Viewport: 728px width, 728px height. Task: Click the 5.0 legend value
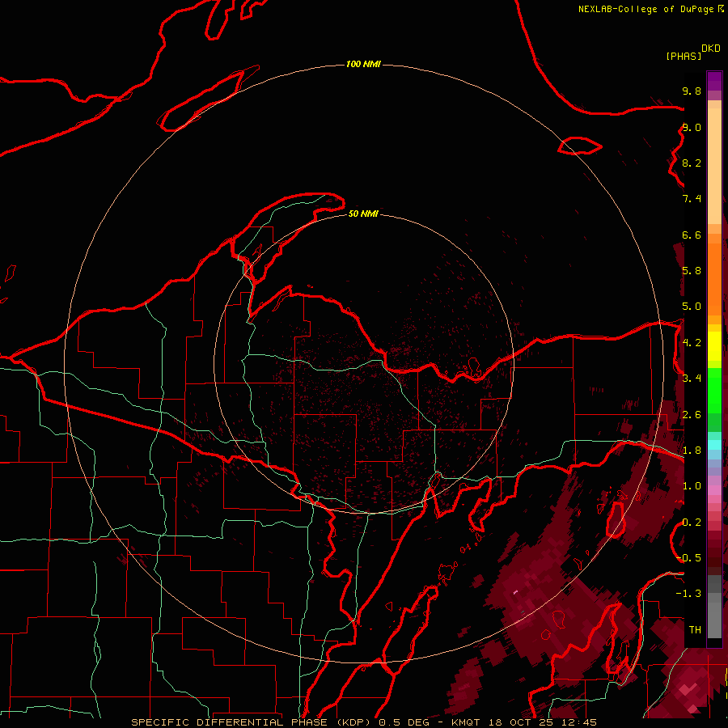692,307
